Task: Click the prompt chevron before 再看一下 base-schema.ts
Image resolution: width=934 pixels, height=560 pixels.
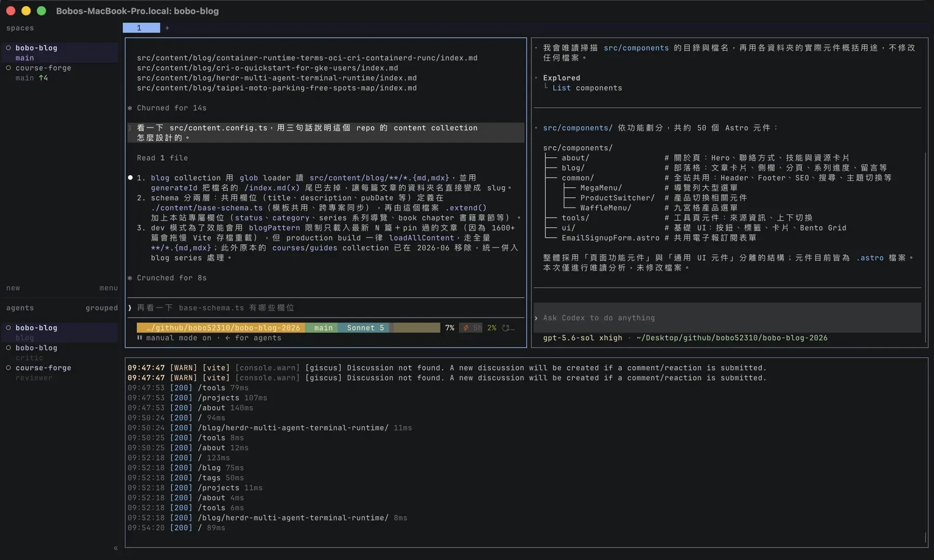Action: coord(130,307)
